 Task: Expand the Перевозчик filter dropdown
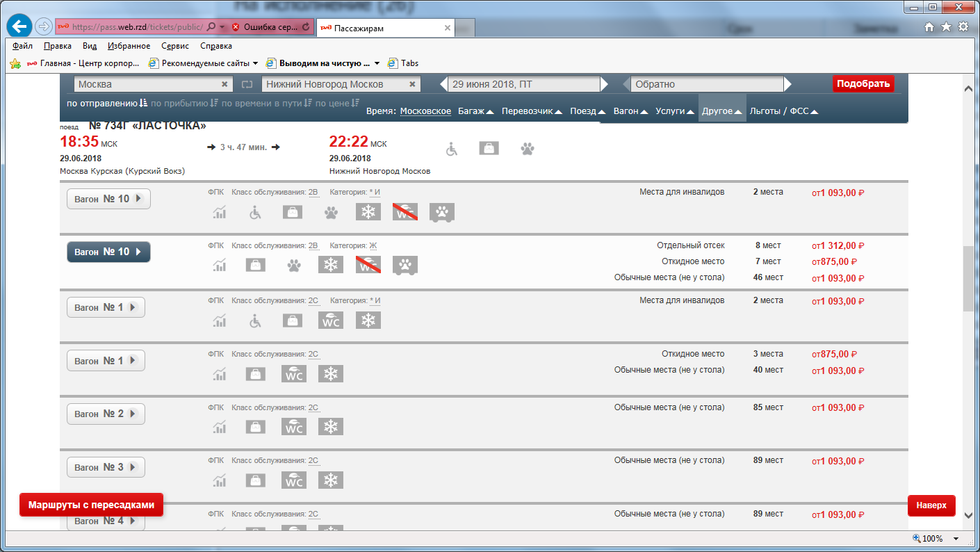tap(532, 111)
